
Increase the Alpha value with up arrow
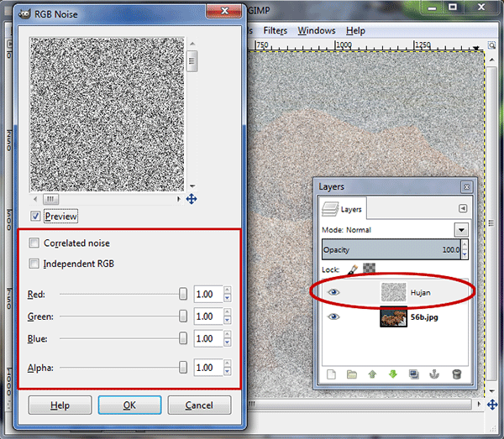click(x=228, y=363)
